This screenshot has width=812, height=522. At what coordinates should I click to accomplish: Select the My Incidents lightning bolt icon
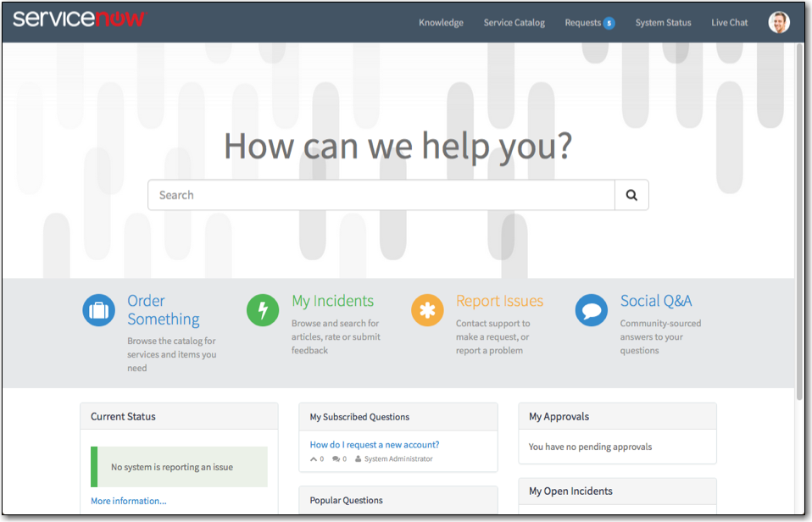(262, 310)
